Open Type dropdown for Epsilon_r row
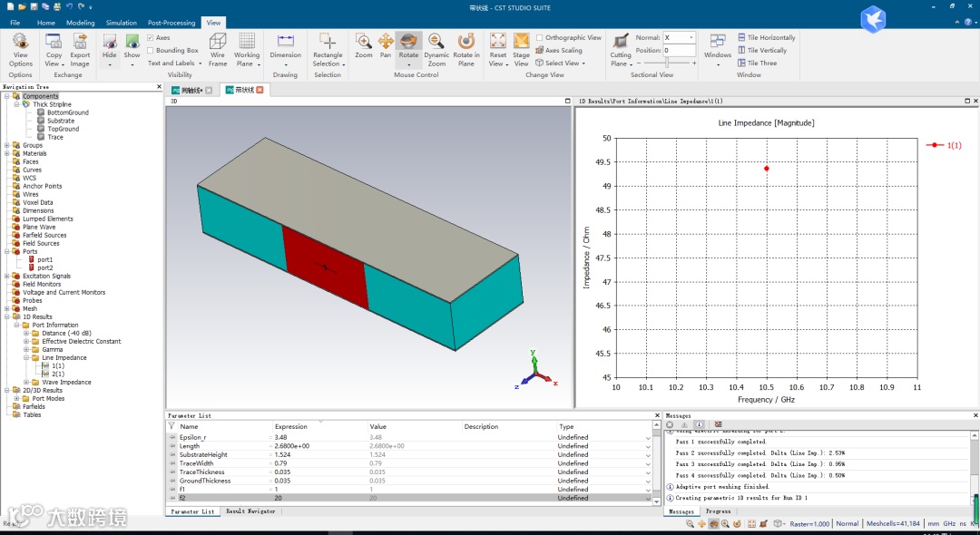Screen dimensions: 980x535 pyautogui.click(x=648, y=438)
